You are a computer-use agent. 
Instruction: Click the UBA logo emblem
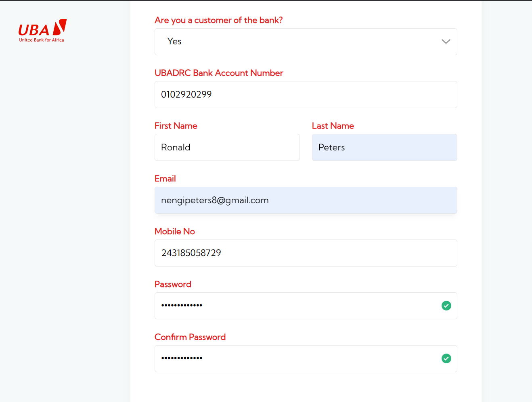(x=60, y=27)
